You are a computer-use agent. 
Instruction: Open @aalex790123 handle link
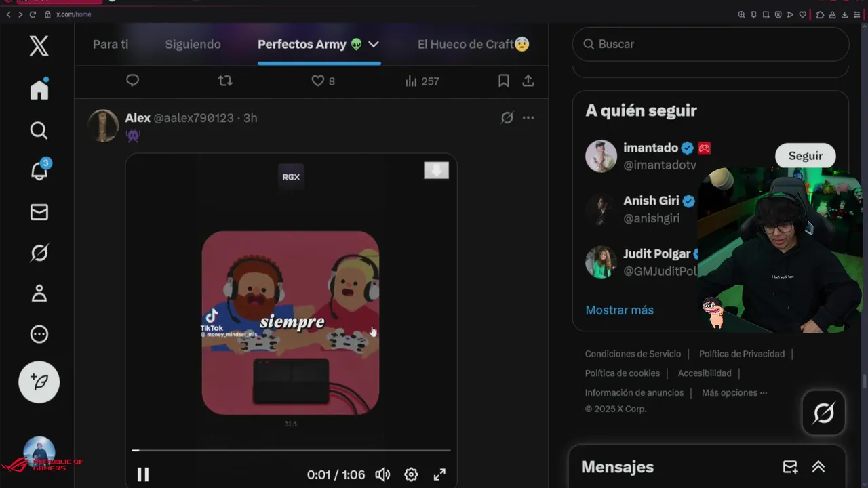(193, 118)
